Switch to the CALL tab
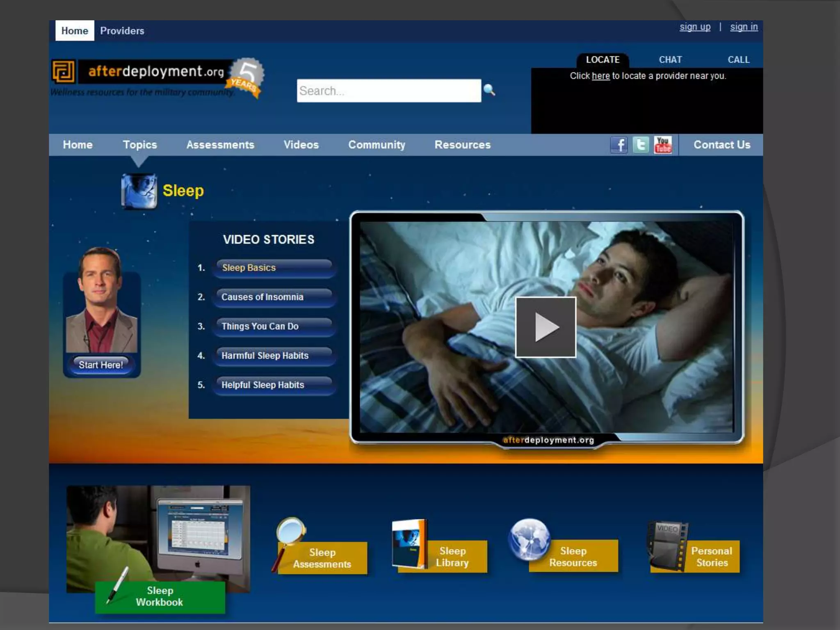The height and width of the screenshot is (630, 840). coord(738,60)
